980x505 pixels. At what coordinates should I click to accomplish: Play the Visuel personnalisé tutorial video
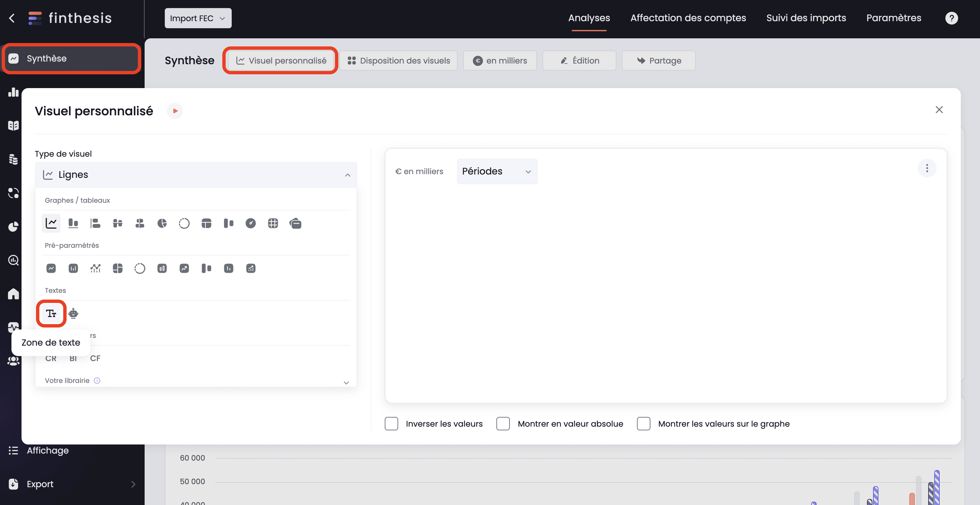(x=175, y=111)
